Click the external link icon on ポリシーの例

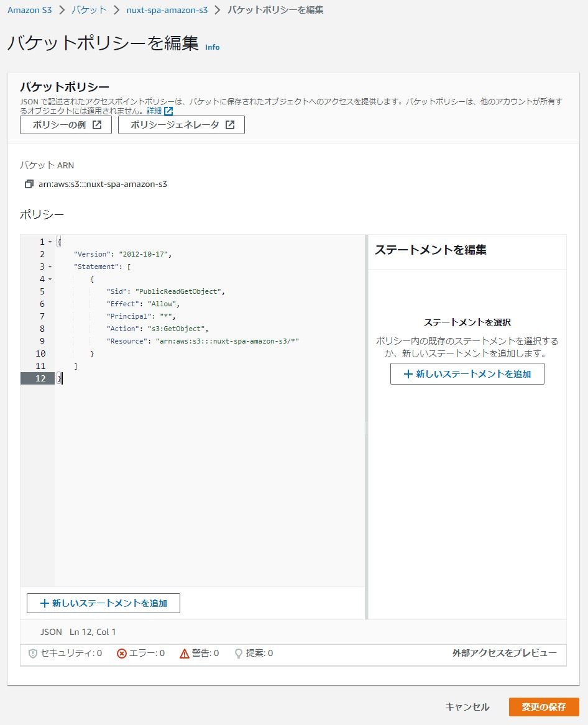click(96, 124)
